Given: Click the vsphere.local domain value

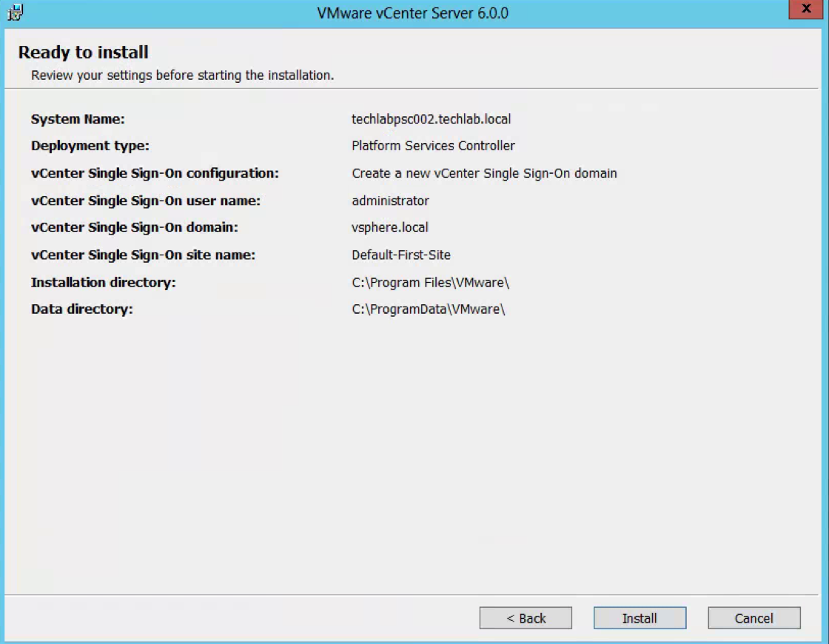Looking at the screenshot, I should 389,227.
